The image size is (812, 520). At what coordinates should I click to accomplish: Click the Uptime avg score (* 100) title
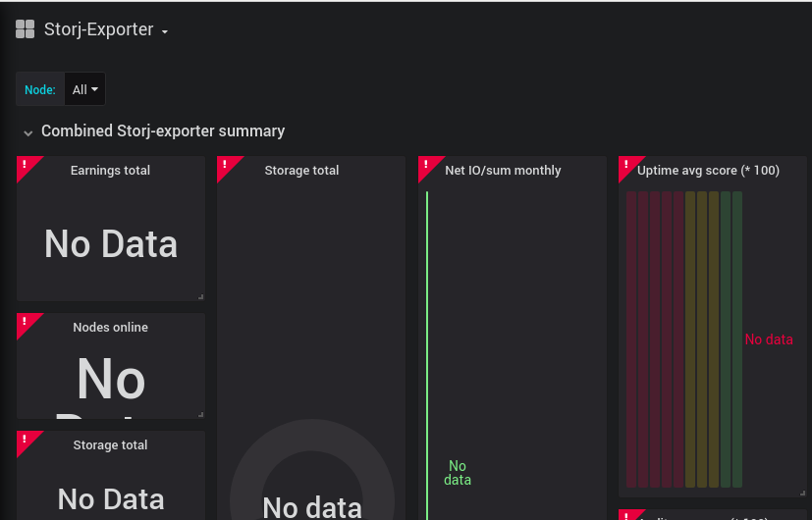tap(708, 171)
